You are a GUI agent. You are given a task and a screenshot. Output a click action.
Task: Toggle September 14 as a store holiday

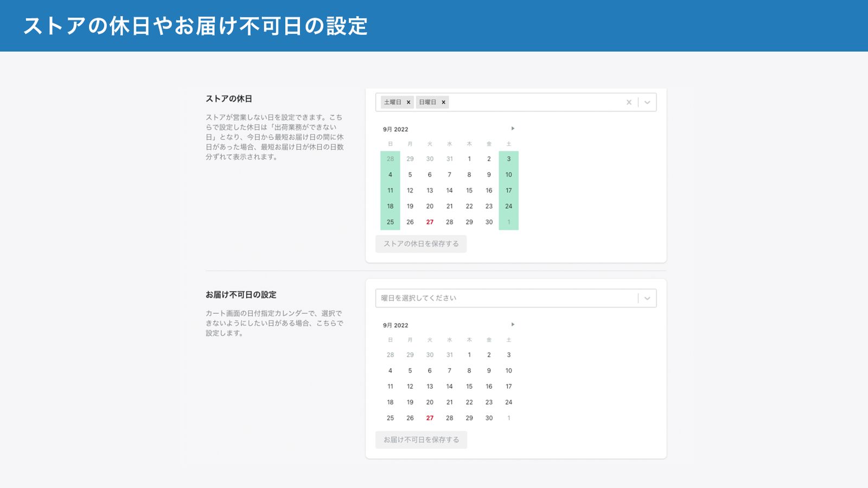(x=449, y=190)
